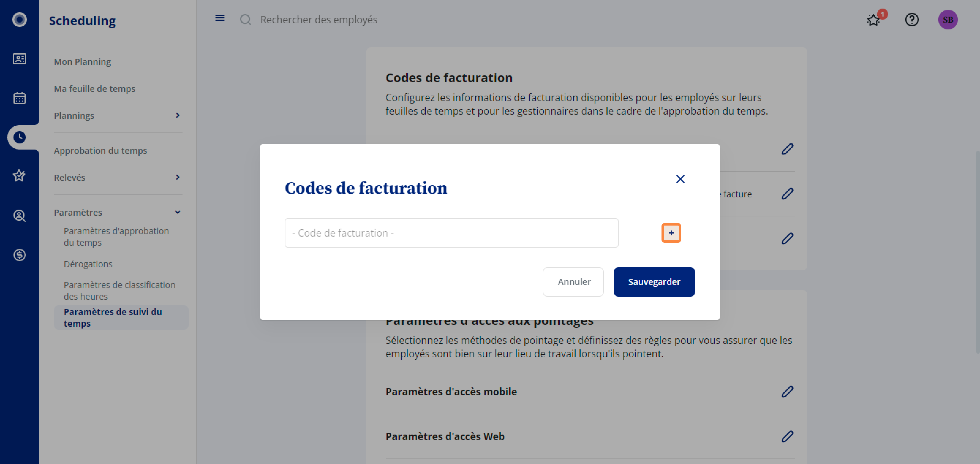The image size is (980, 464).
Task: Click the dollar coin icon in left rail
Action: (x=19, y=255)
